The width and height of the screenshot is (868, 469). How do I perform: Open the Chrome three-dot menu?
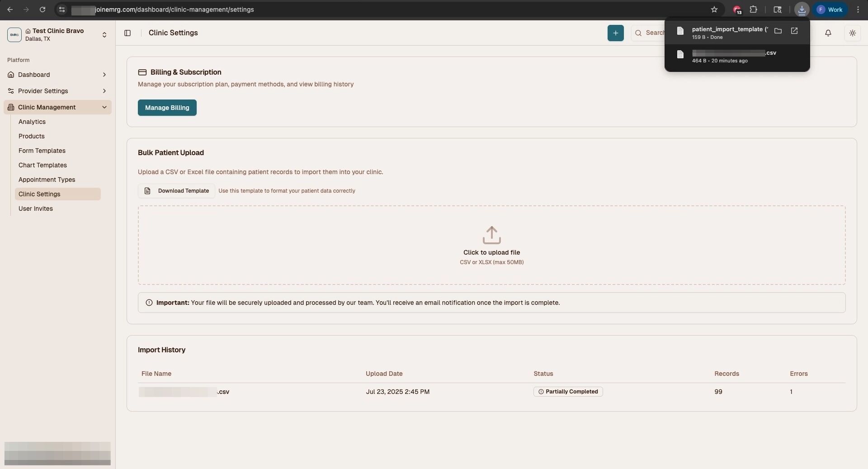click(858, 9)
